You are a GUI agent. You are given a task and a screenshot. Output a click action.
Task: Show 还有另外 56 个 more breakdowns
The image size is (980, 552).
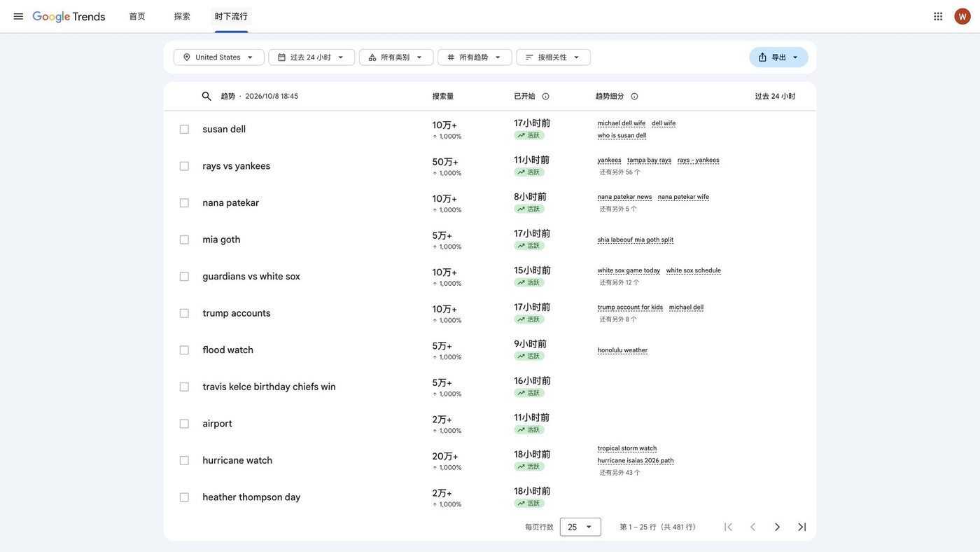620,172
